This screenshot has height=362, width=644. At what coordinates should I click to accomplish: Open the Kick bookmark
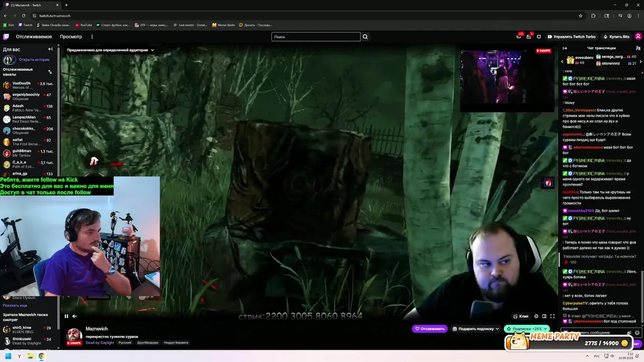click(x=9, y=25)
